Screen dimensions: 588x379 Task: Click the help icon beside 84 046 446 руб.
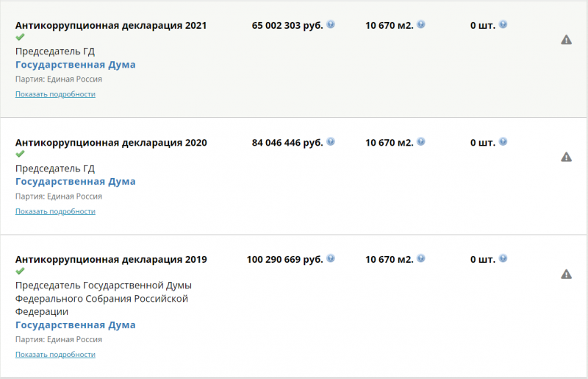point(330,141)
